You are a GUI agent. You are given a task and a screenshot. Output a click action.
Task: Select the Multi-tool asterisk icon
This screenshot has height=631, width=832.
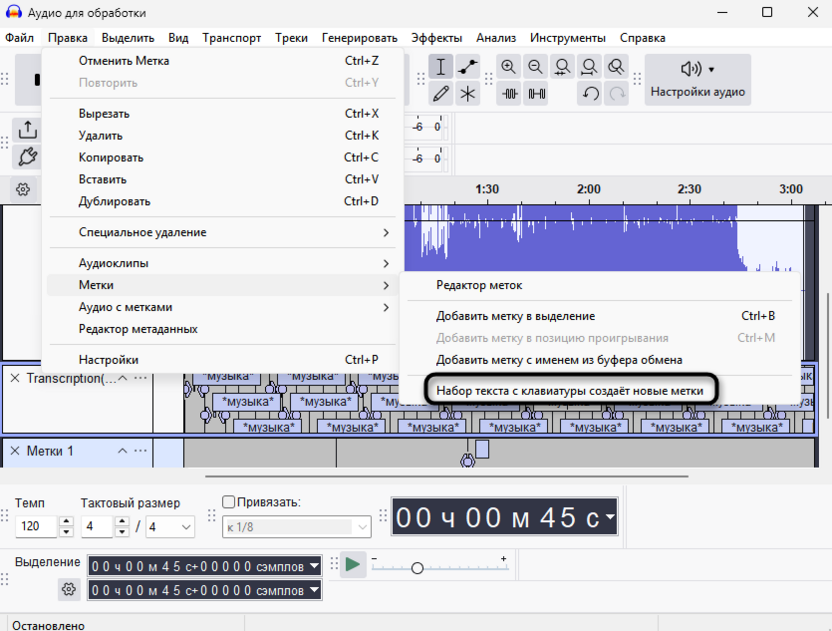[x=467, y=94]
